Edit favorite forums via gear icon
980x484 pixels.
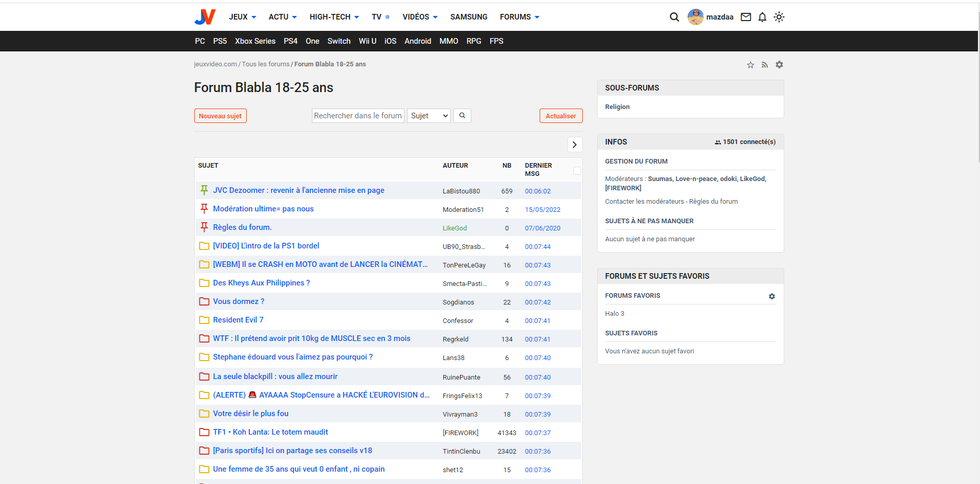(x=771, y=296)
